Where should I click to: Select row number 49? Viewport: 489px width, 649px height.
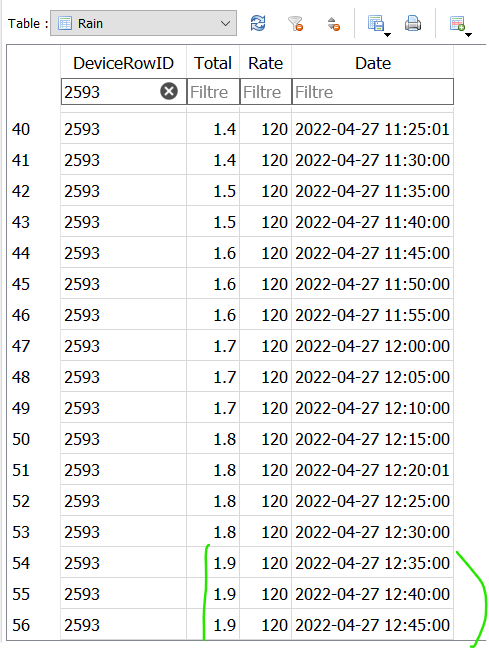21,408
